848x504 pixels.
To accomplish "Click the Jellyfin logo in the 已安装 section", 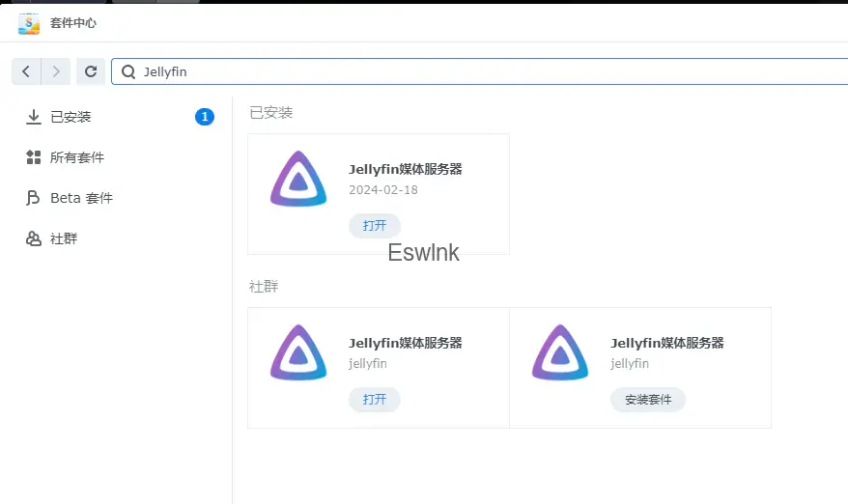I will pyautogui.click(x=298, y=180).
